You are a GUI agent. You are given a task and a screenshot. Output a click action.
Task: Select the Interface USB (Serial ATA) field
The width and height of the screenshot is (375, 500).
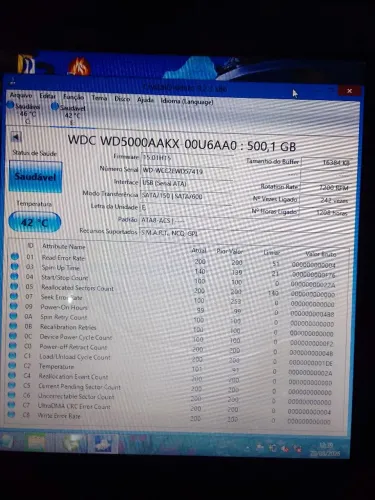186,183
